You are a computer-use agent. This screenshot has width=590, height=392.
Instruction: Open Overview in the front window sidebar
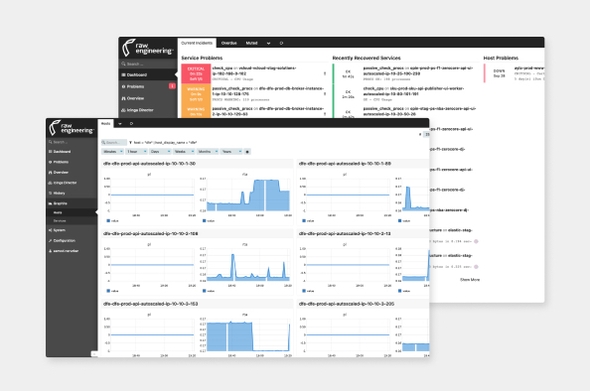click(x=71, y=172)
